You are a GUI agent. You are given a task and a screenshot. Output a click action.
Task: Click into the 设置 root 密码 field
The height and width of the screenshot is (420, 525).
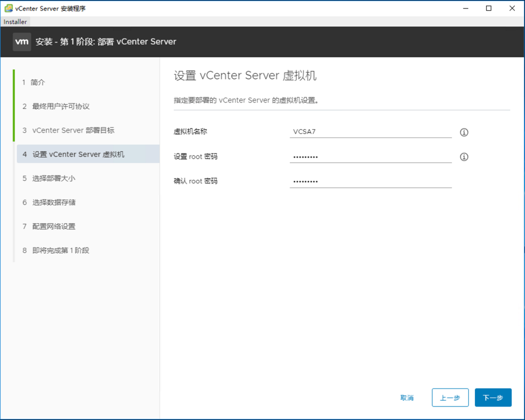tap(370, 157)
